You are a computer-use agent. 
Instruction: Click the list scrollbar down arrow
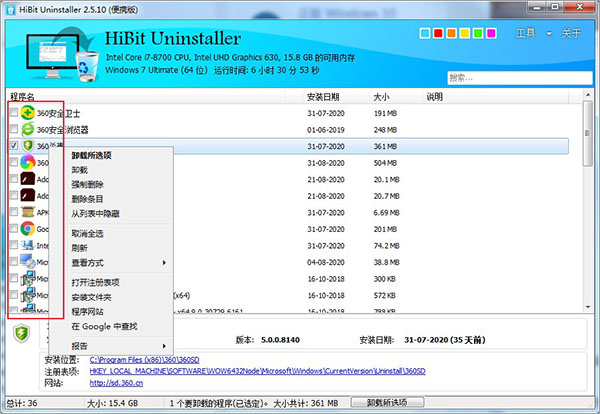click(588, 307)
